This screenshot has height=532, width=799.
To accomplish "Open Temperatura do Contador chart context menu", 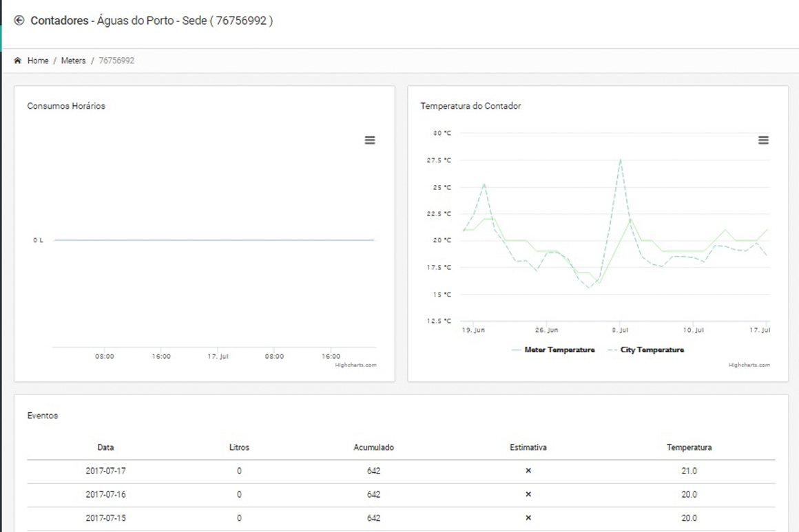I will [x=763, y=140].
